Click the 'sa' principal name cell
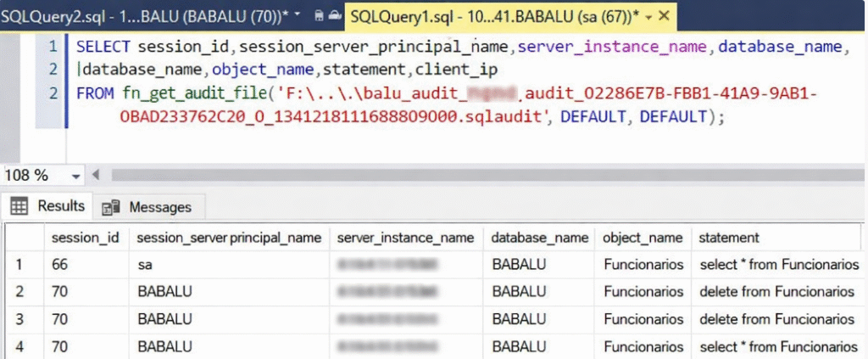The image size is (868, 359). coord(144,265)
